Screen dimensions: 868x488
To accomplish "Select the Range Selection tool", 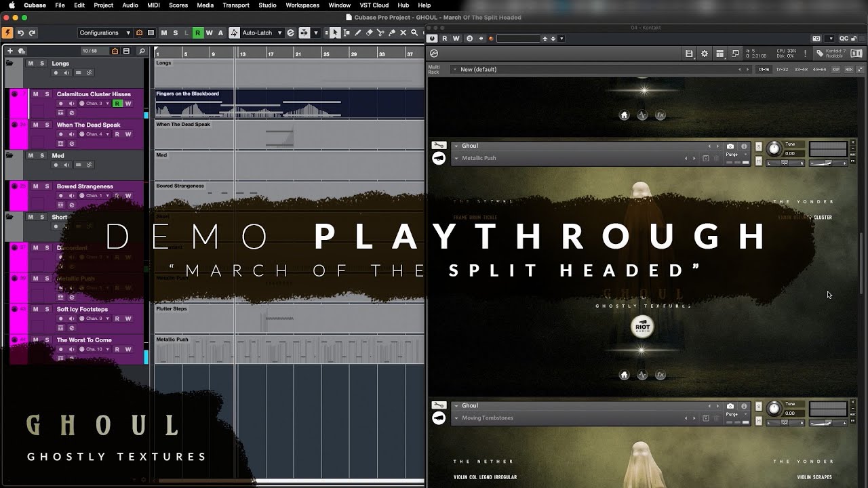I will (x=347, y=33).
